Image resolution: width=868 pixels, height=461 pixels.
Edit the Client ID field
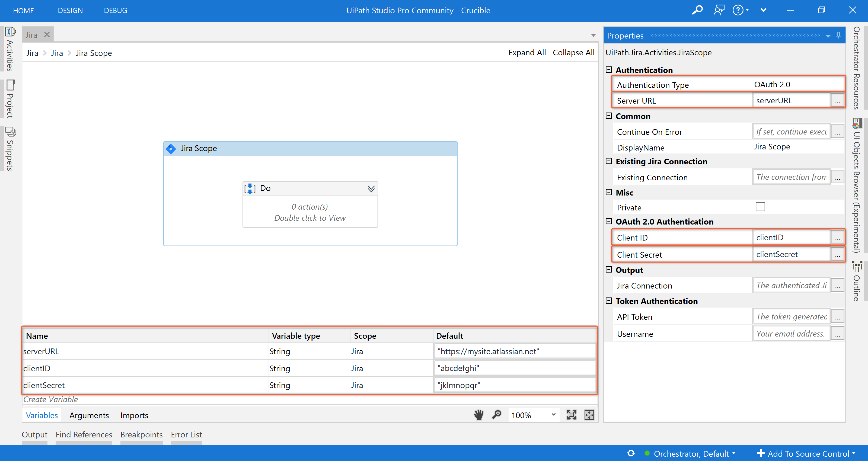coord(791,238)
